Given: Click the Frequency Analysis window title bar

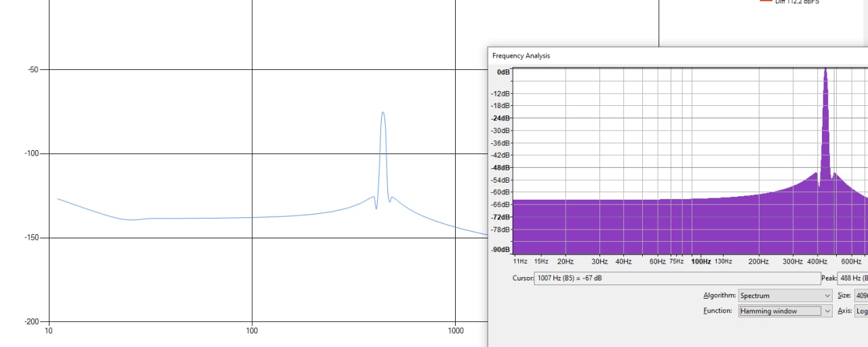Looking at the screenshot, I should click(678, 56).
